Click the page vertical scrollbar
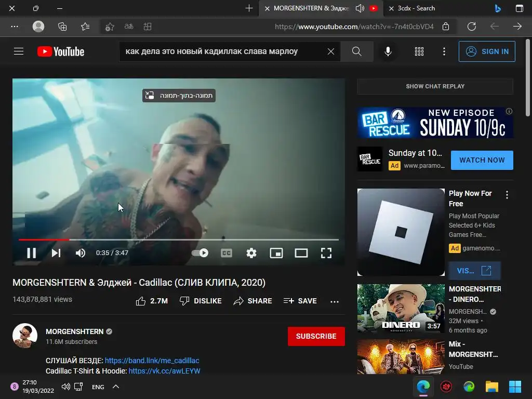Screen dimensions: 532x399 point(528,78)
